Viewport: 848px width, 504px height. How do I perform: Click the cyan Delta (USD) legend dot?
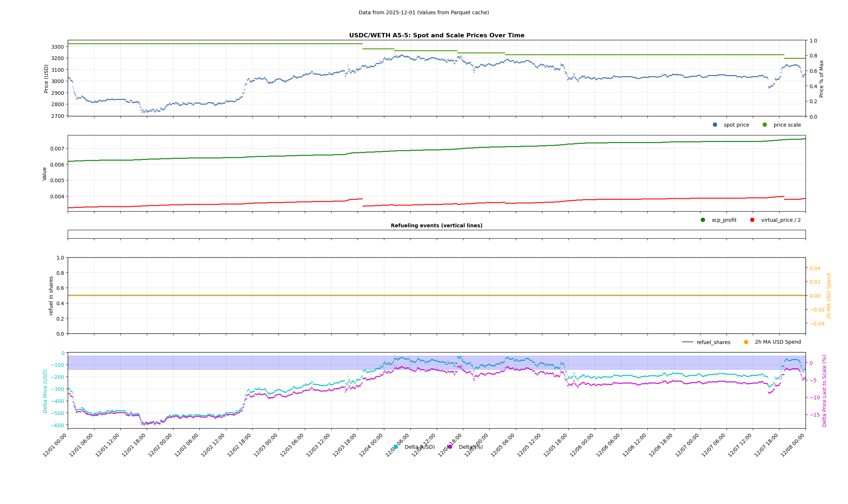396,447
